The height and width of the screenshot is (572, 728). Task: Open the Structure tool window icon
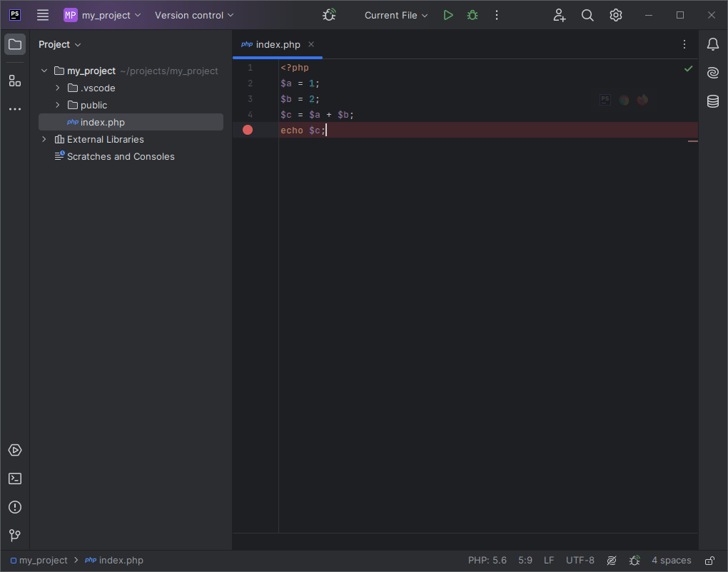tap(15, 81)
